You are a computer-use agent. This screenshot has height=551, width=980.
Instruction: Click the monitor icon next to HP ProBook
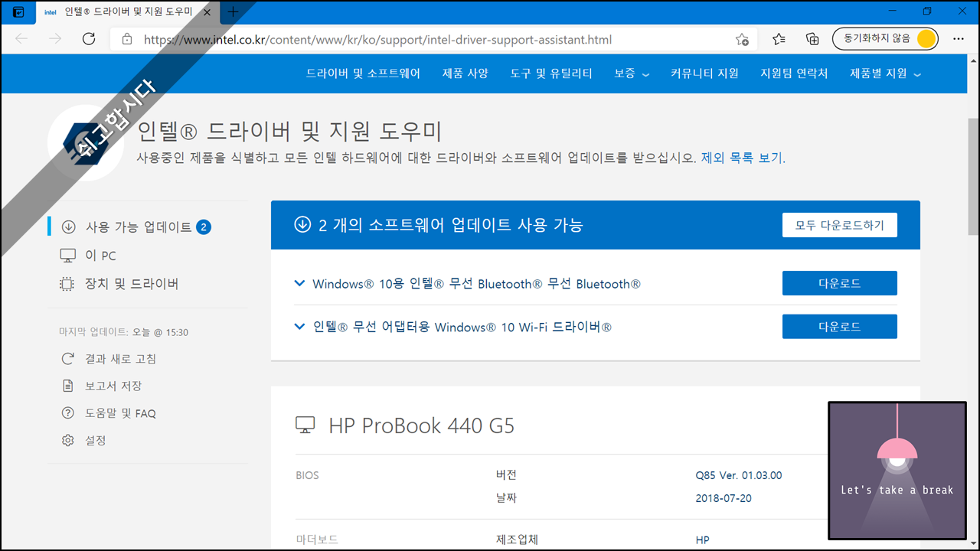(305, 425)
